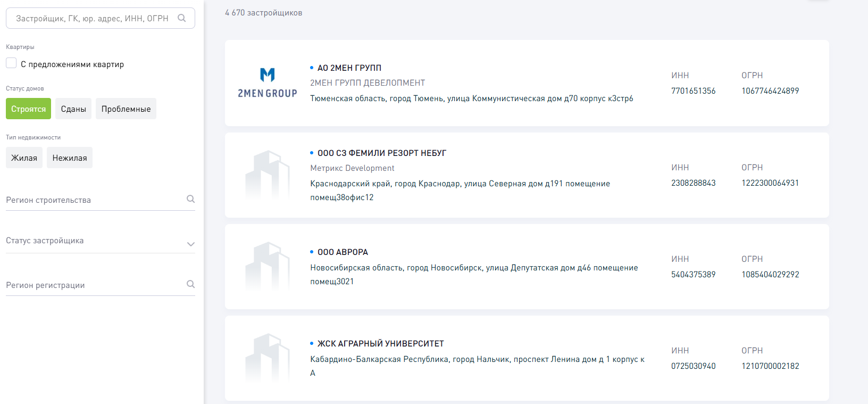Image resolution: width=868 pixels, height=404 pixels.
Task: Click the search magnifier icon in developer search box
Action: click(x=182, y=18)
